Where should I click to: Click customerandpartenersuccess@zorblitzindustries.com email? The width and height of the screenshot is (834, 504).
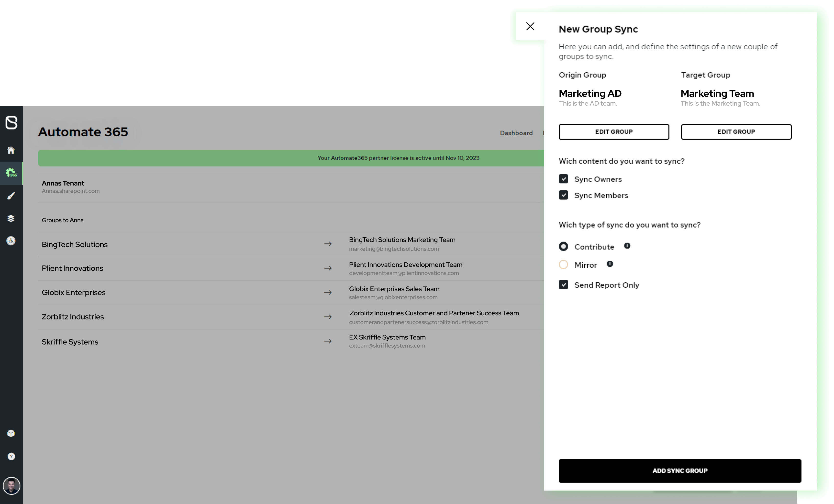(419, 322)
